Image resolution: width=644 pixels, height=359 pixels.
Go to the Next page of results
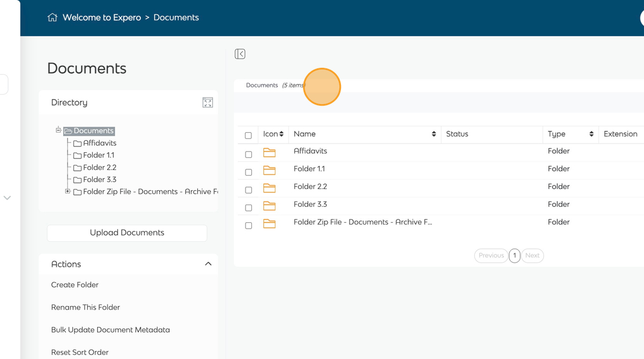click(x=532, y=256)
